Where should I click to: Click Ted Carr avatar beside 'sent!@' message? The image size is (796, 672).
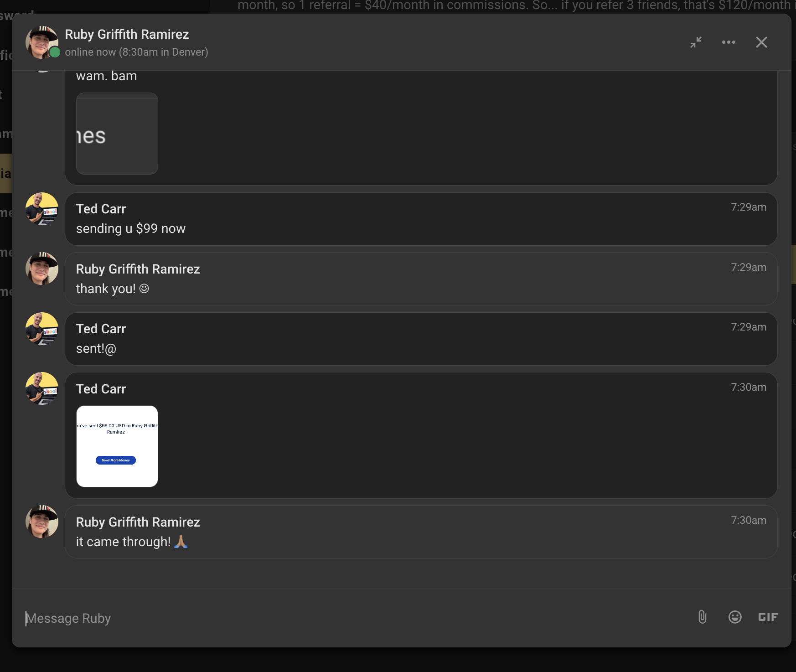[x=42, y=329]
